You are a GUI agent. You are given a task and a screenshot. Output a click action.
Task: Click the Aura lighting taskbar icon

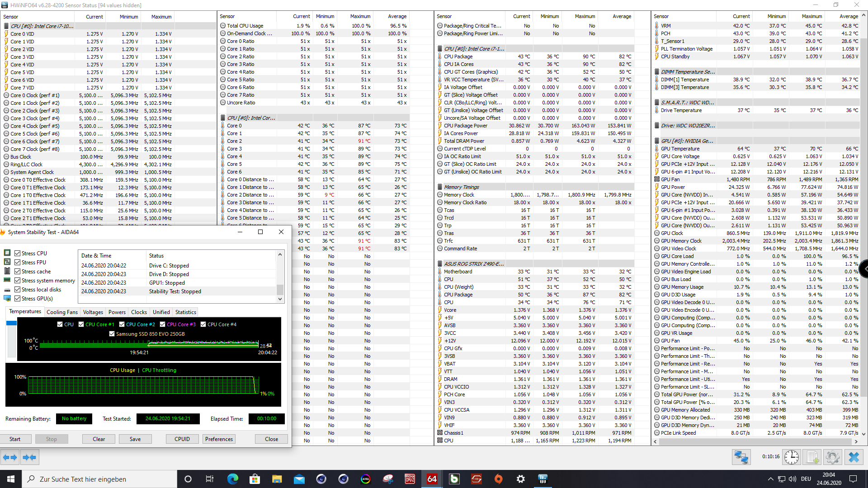[x=366, y=479]
